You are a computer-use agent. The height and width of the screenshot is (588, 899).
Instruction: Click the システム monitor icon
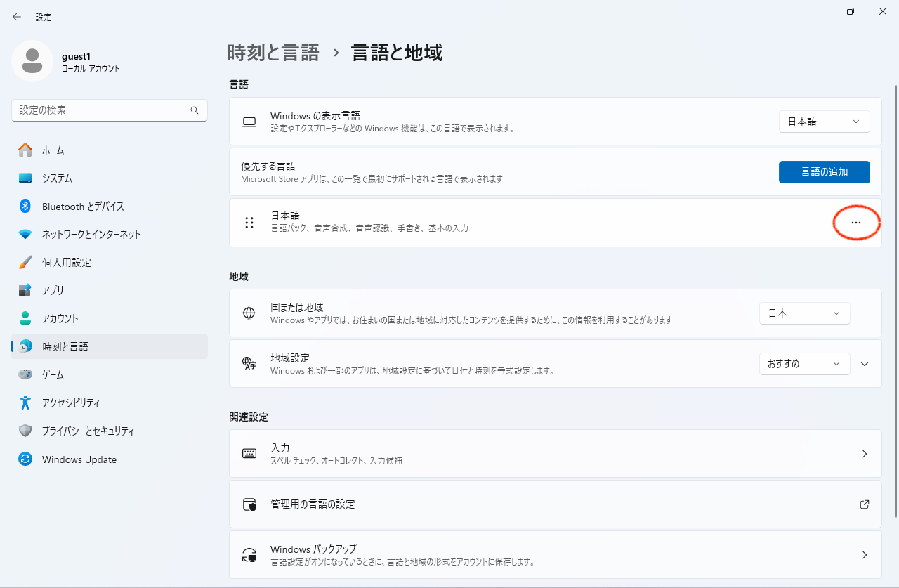(25, 178)
